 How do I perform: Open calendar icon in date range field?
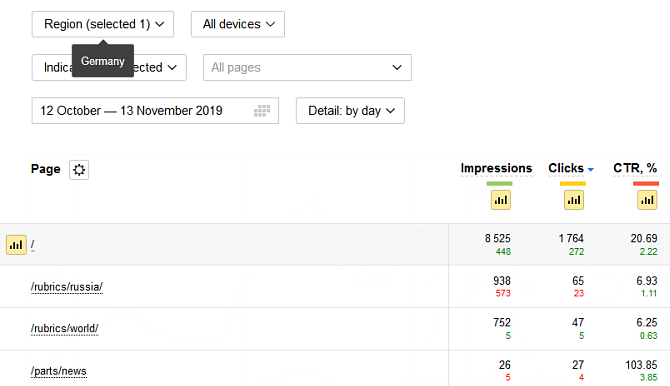(262, 111)
